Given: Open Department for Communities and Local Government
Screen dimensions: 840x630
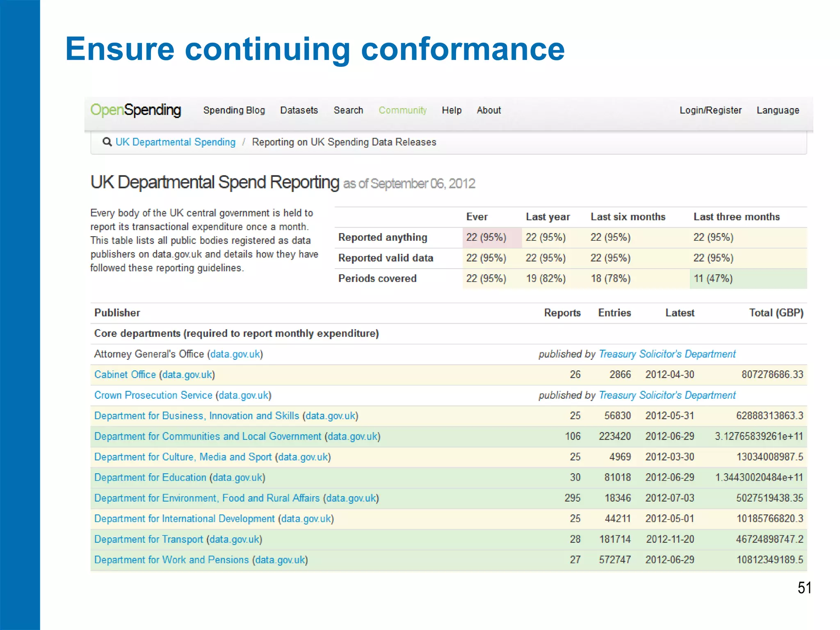Looking at the screenshot, I should tap(208, 436).
